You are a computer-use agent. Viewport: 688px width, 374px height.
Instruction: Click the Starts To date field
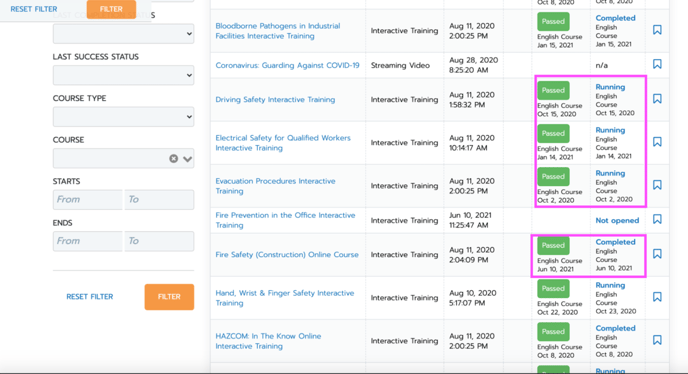click(x=159, y=199)
